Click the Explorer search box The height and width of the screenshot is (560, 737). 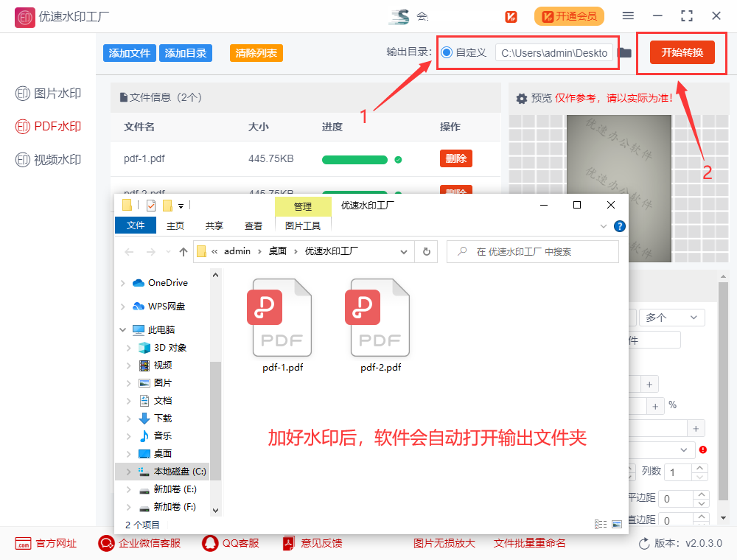coord(533,252)
